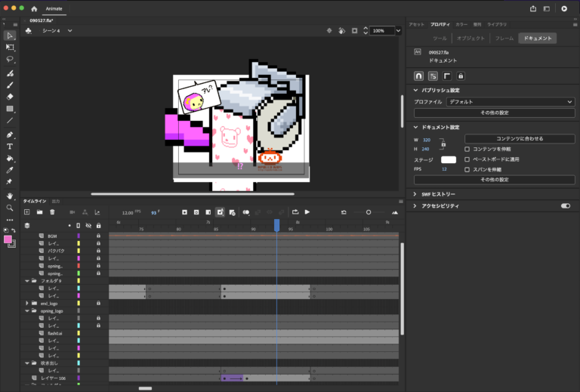Play the timeline animation
This screenshot has height=392, width=580.
(307, 212)
